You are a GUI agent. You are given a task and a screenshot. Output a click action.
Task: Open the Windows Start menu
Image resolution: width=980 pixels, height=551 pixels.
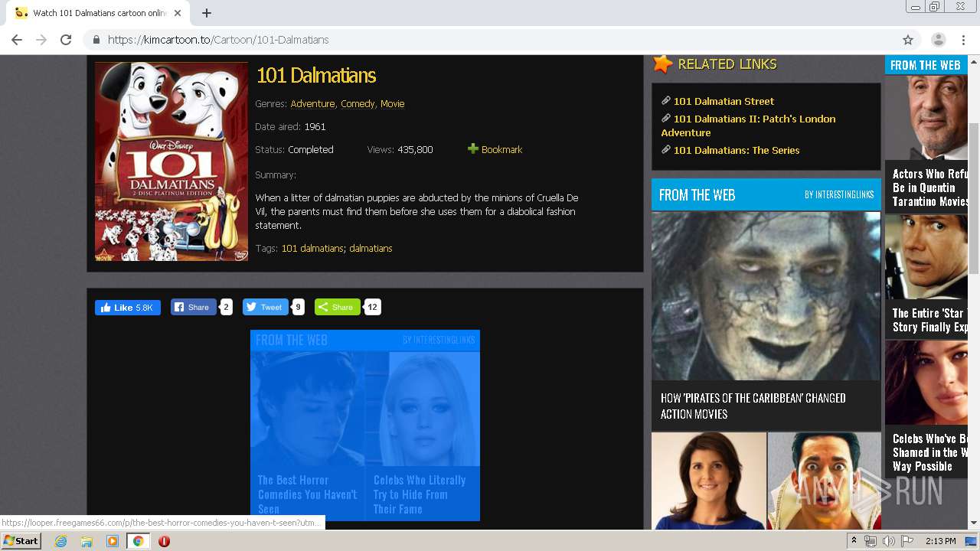(21, 541)
